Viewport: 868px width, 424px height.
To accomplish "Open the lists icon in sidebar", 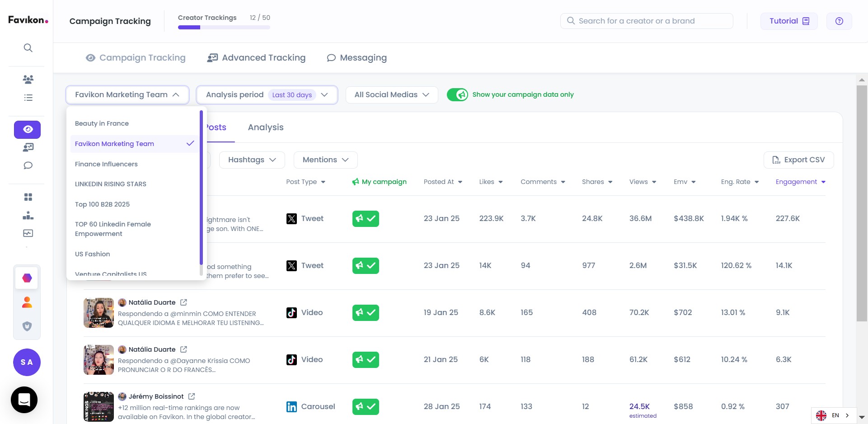I will pos(28,98).
